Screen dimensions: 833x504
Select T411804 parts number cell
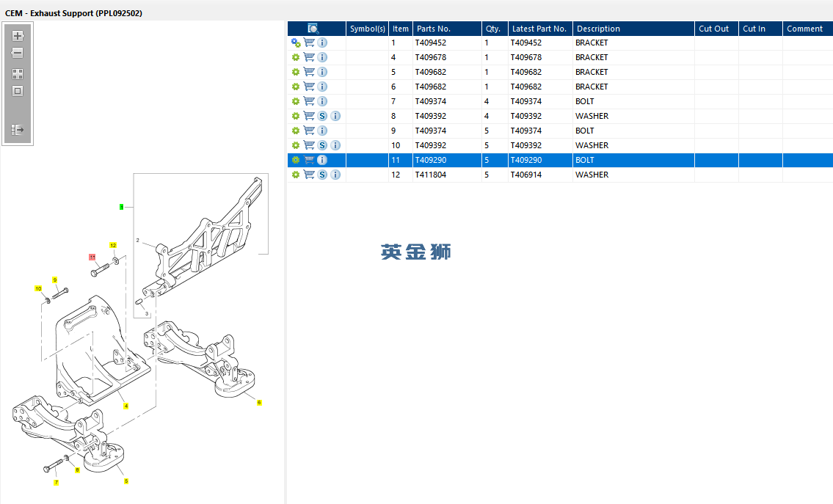click(447, 175)
